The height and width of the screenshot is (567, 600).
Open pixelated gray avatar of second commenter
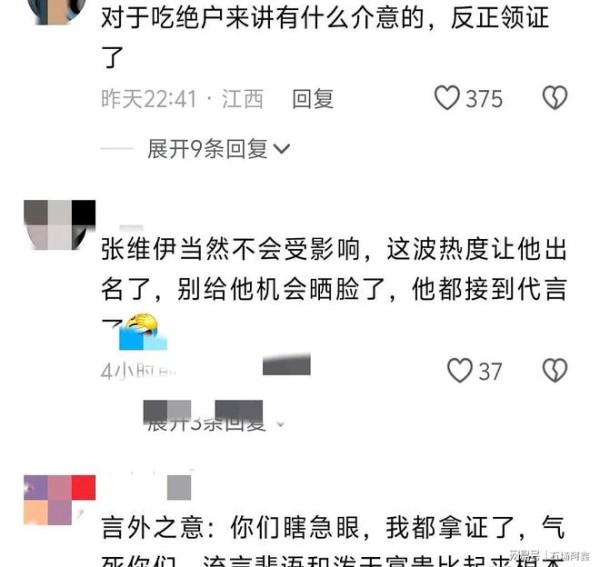[59, 225]
